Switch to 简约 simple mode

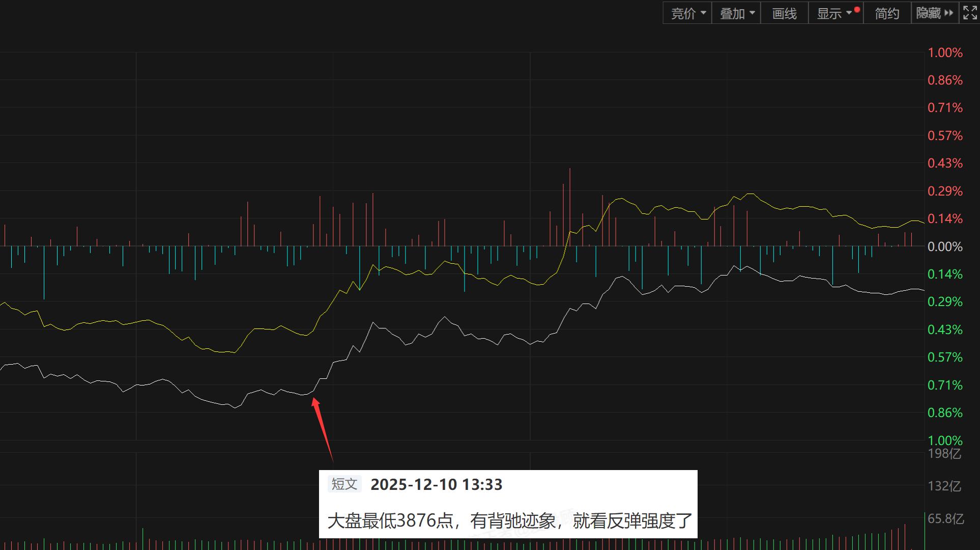887,13
